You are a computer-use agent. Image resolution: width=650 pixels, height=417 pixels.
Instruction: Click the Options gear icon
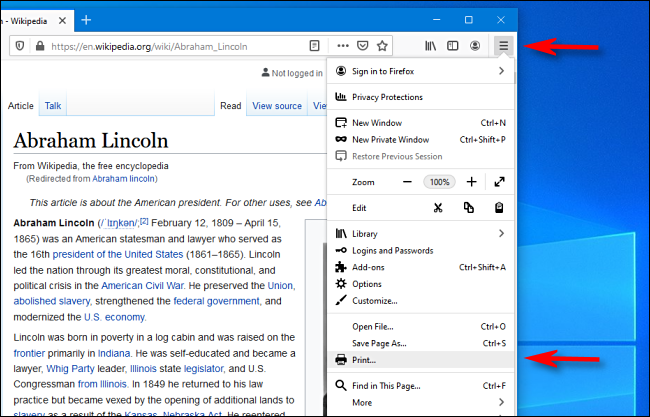[x=341, y=284]
